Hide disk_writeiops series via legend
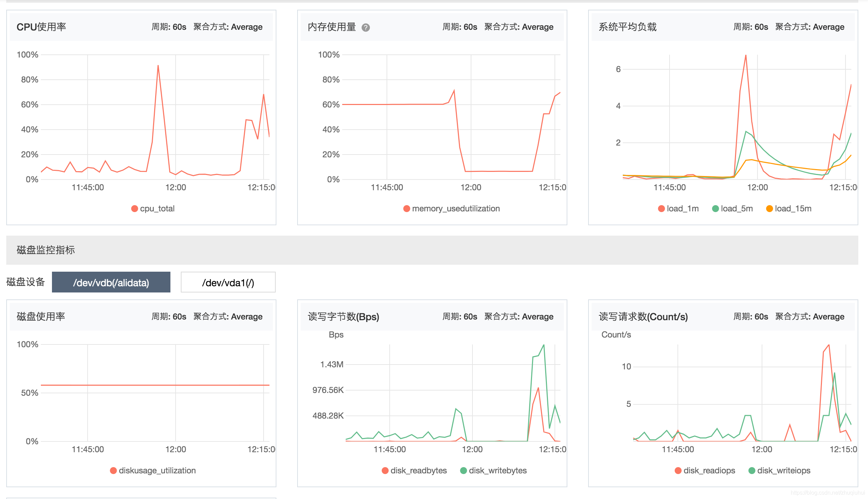The height and width of the screenshot is (499, 868). pyautogui.click(x=752, y=471)
